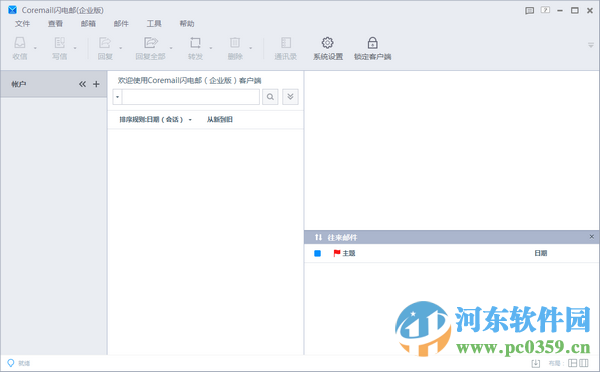Click the search magnifier button
Viewport: 600px width, 372px height.
pos(270,97)
